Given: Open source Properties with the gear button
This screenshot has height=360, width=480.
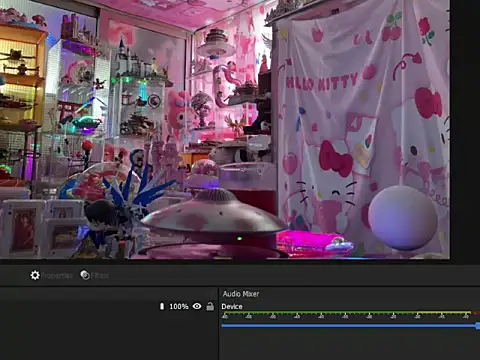Looking at the screenshot, I should click(x=51, y=275).
